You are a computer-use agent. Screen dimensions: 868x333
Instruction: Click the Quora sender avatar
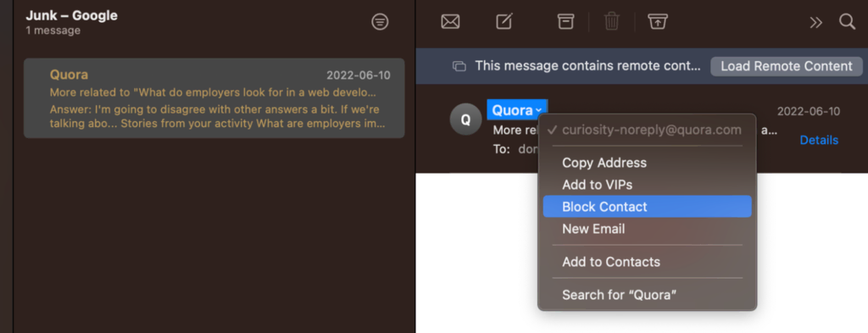click(x=465, y=119)
